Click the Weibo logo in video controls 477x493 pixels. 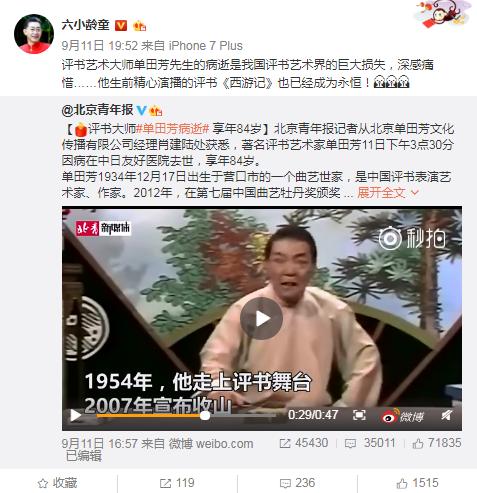[x=403, y=416]
